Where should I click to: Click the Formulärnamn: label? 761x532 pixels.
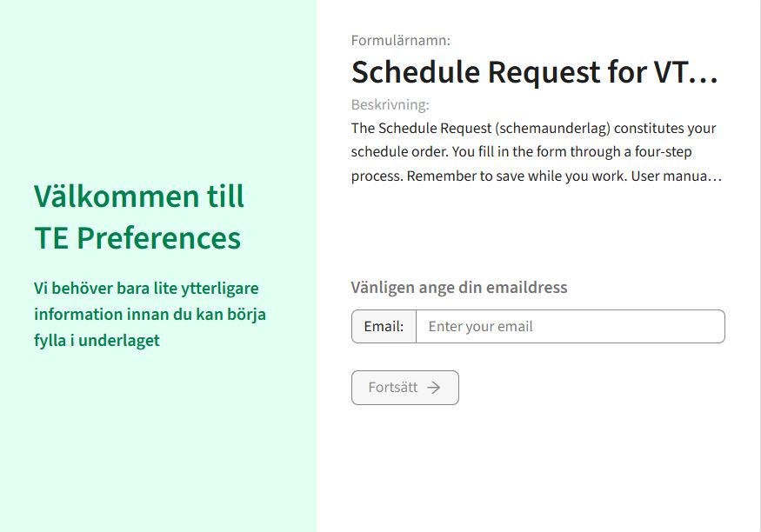pos(397,40)
